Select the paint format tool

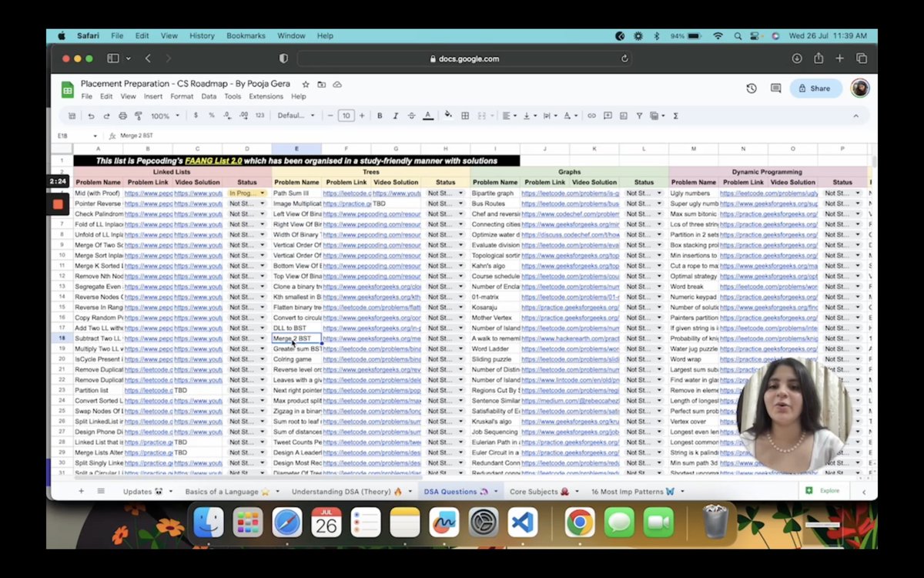[x=138, y=116]
